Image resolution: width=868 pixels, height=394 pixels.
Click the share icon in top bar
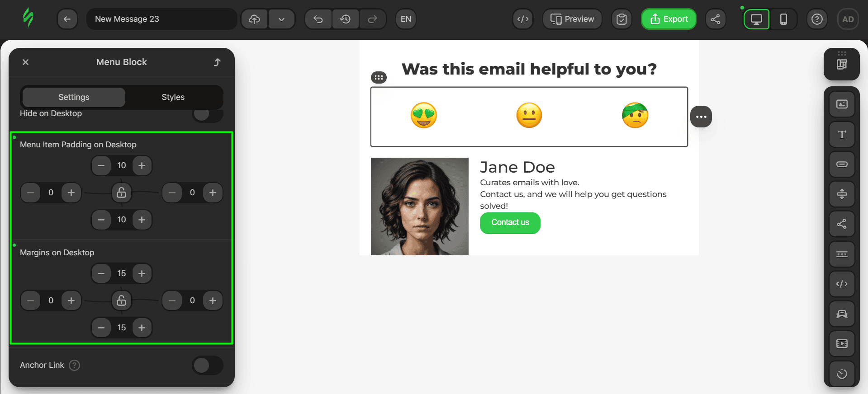[x=715, y=19]
